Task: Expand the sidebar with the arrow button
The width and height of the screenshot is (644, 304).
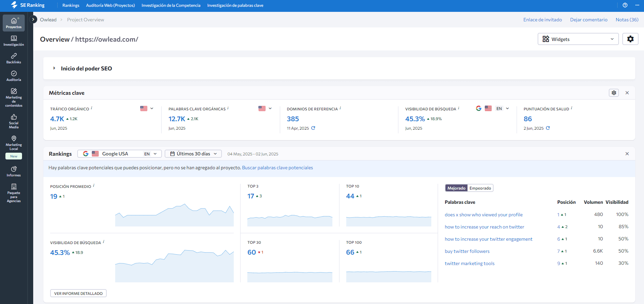Action: click(x=33, y=19)
